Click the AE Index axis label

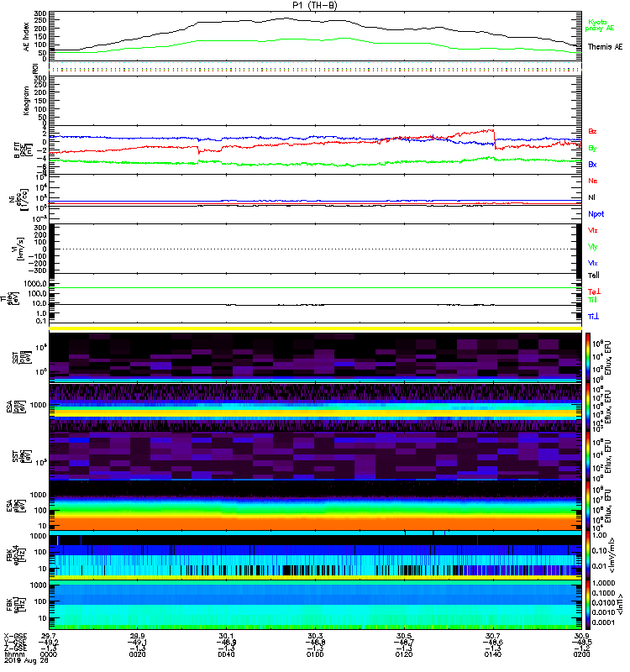[27, 36]
